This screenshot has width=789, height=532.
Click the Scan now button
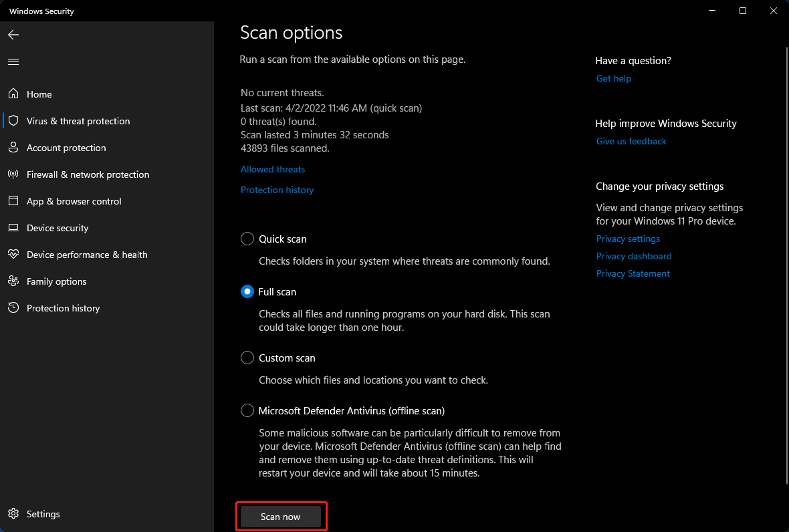click(281, 516)
